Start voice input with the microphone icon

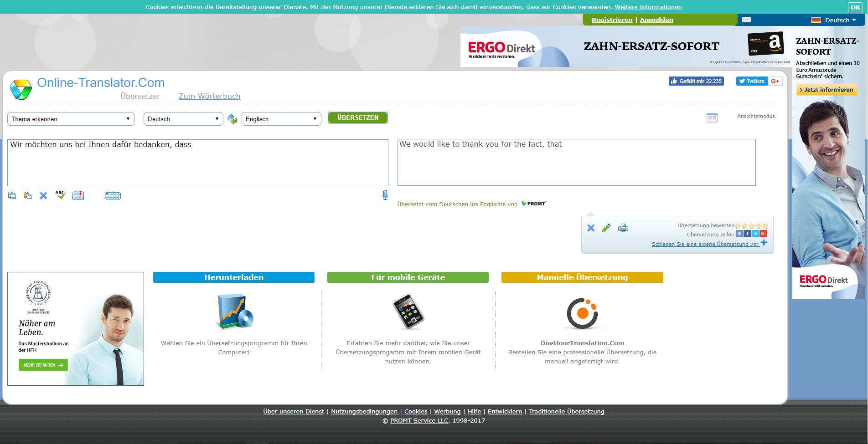pyautogui.click(x=385, y=195)
